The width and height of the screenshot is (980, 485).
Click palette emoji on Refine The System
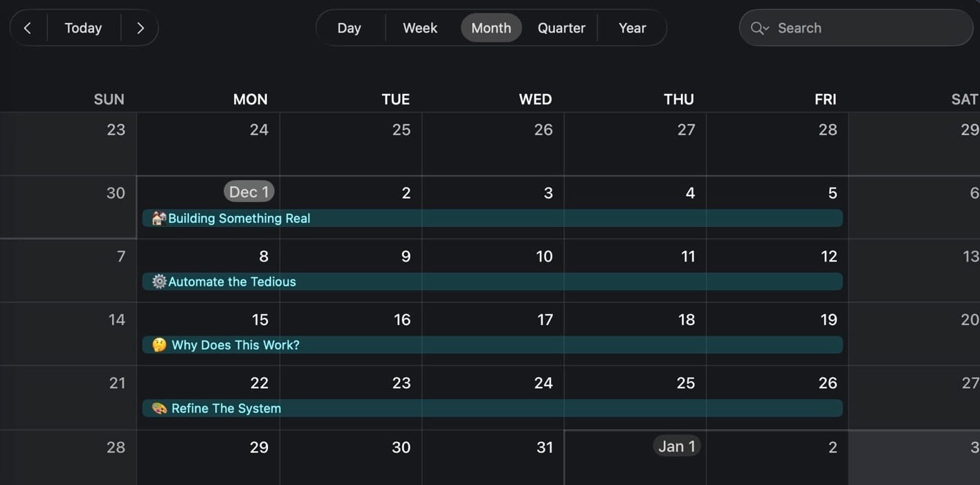tap(159, 408)
